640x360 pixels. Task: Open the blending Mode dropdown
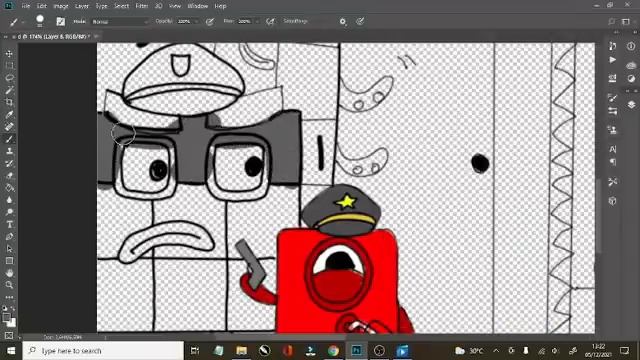tap(120, 22)
